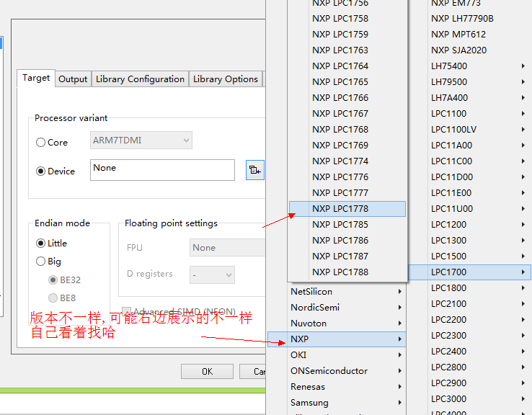Choose Little endian mode
The width and height of the screenshot is (532, 415).
click(40, 243)
